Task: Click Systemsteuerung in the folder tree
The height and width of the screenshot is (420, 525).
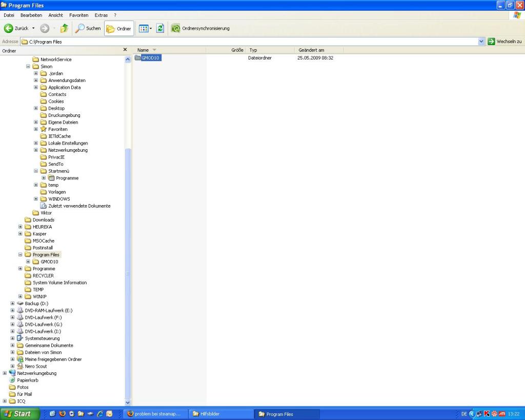Action: (42, 338)
